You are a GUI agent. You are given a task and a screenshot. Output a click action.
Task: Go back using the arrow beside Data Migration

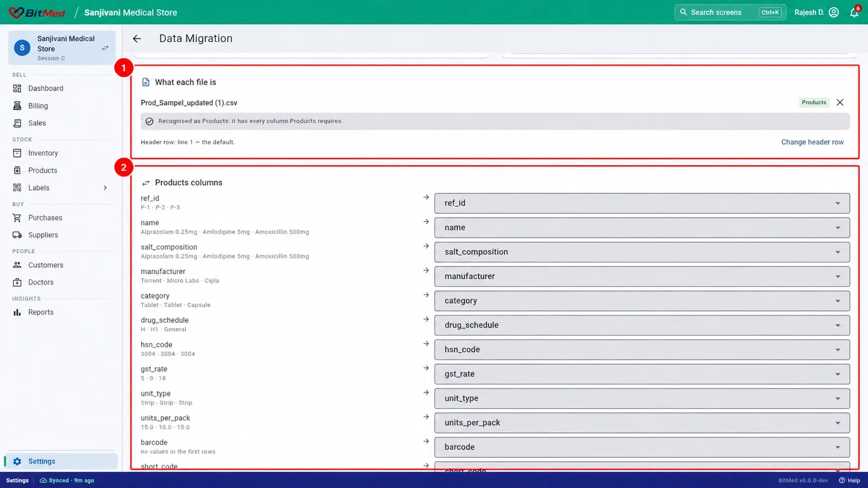(x=137, y=39)
